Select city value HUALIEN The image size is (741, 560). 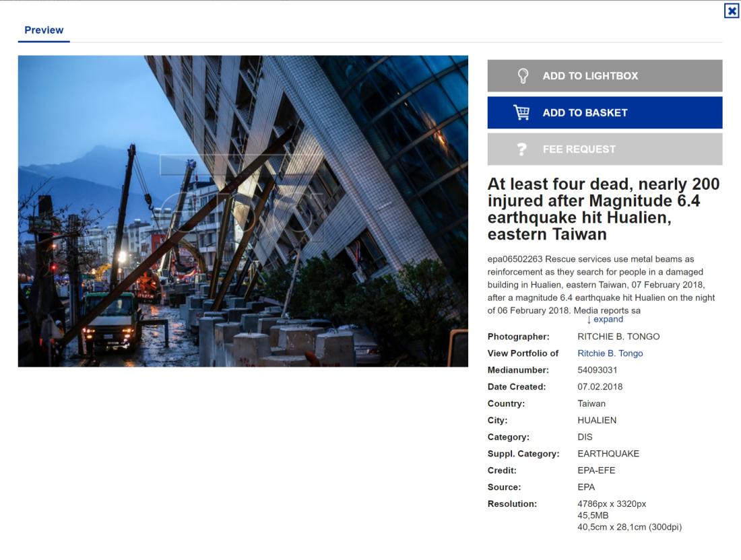[597, 420]
